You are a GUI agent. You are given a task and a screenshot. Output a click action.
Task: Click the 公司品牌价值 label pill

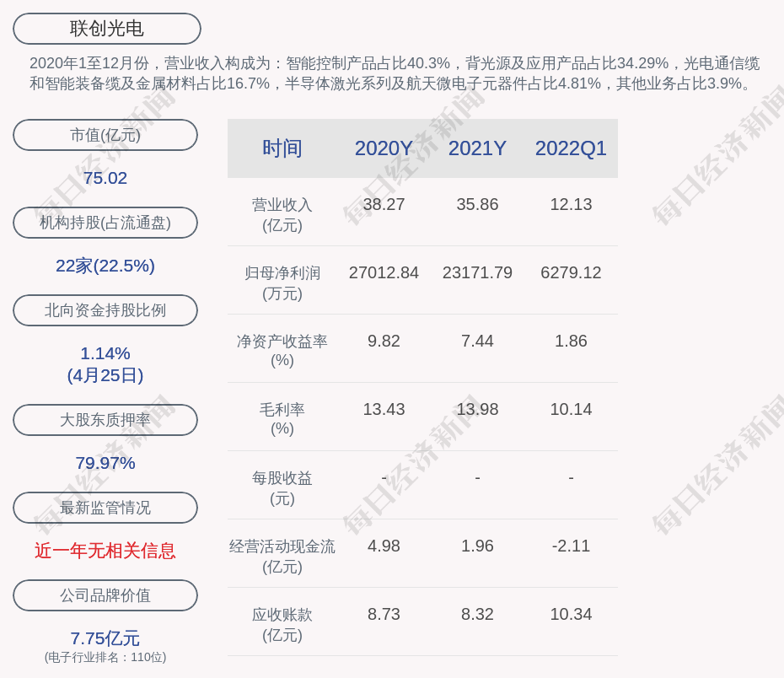(x=105, y=595)
